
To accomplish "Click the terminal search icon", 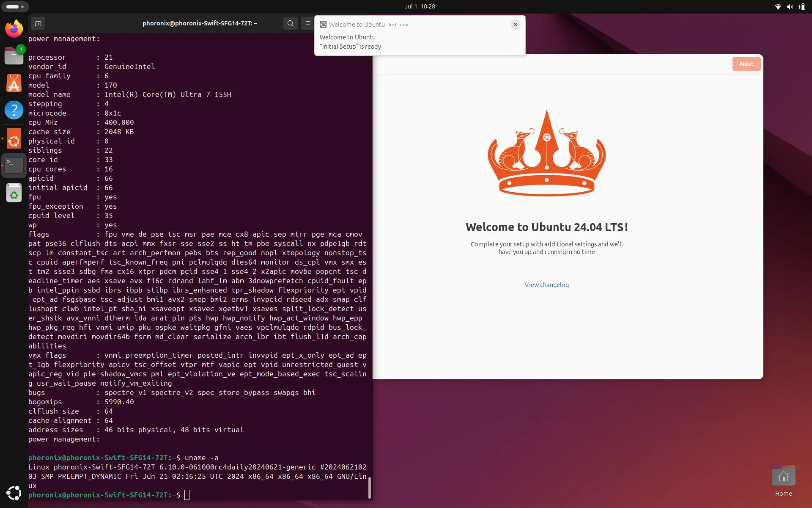I will click(291, 23).
